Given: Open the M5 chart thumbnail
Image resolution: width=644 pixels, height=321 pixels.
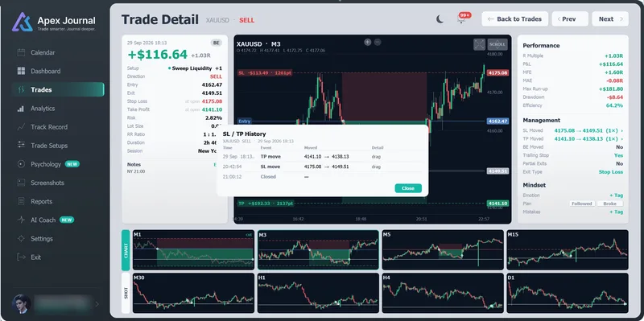Looking at the screenshot, I should point(443,250).
